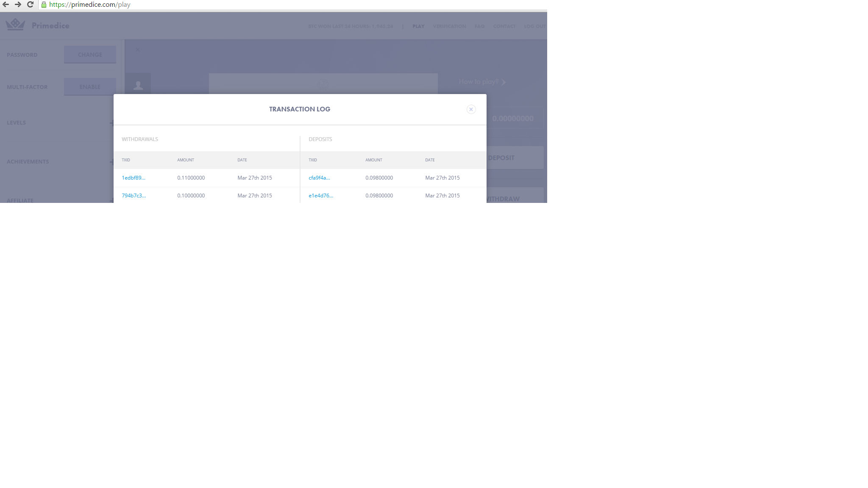Open withdrawal transaction 794b7c3...
The height and width of the screenshot is (488, 868).
[x=134, y=196]
